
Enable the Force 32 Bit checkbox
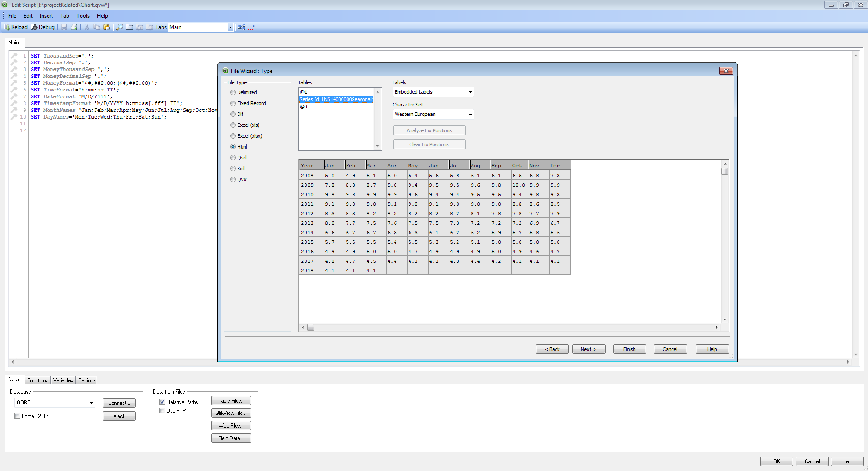point(17,416)
